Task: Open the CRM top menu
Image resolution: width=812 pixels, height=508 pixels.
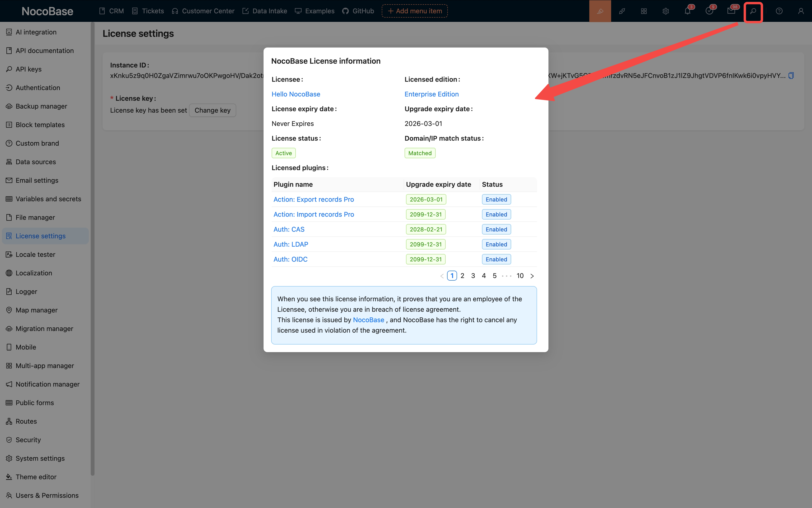Action: pyautogui.click(x=111, y=11)
